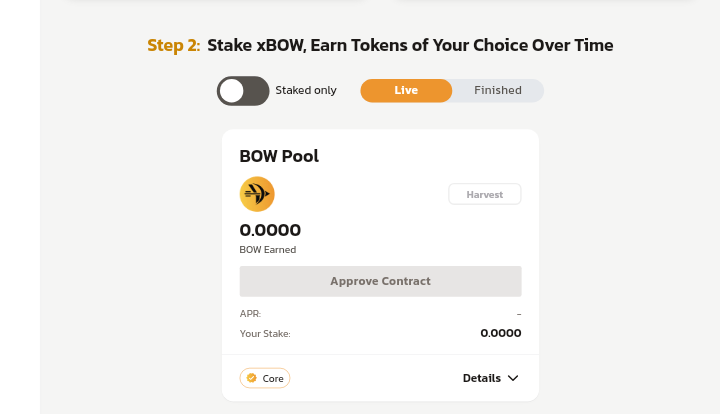Image resolution: width=720 pixels, height=414 pixels.
Task: Click the checkmark icon in Core badge
Action: [x=252, y=378]
